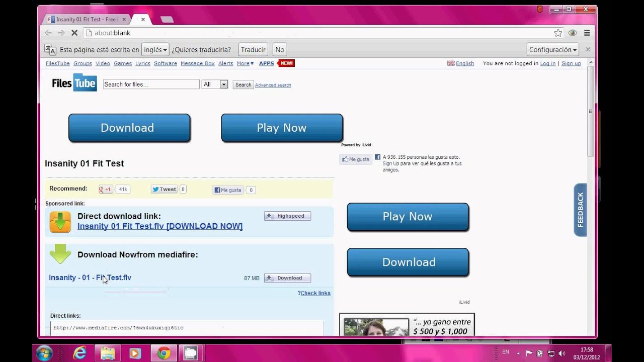
Task: Click the orange direct download arrow icon
Action: pos(60,222)
